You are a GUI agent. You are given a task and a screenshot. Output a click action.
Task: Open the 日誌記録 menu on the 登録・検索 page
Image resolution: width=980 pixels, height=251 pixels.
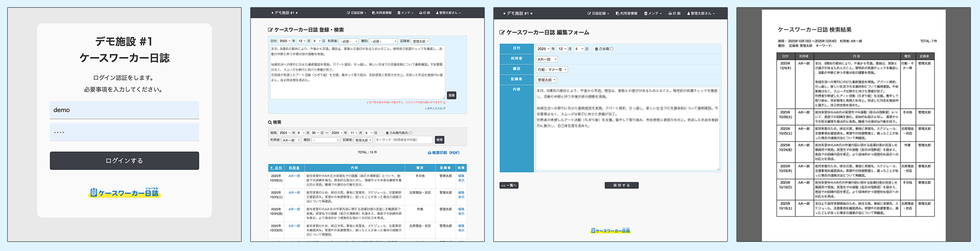pos(356,13)
